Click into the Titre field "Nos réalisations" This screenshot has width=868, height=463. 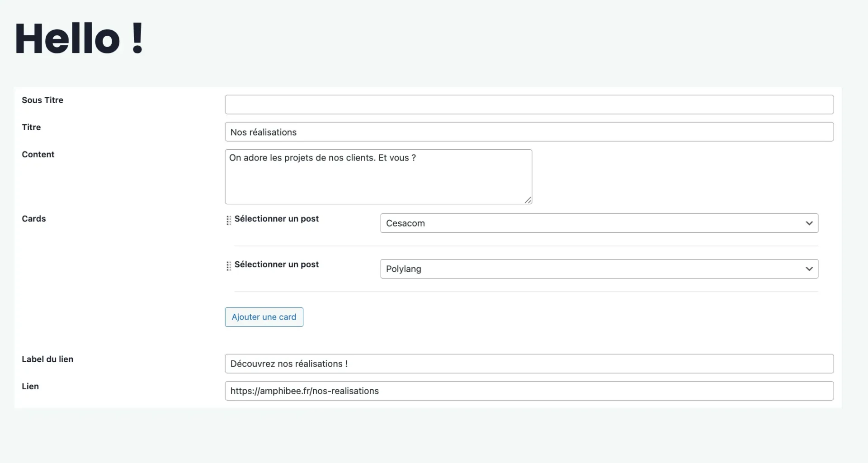529,132
